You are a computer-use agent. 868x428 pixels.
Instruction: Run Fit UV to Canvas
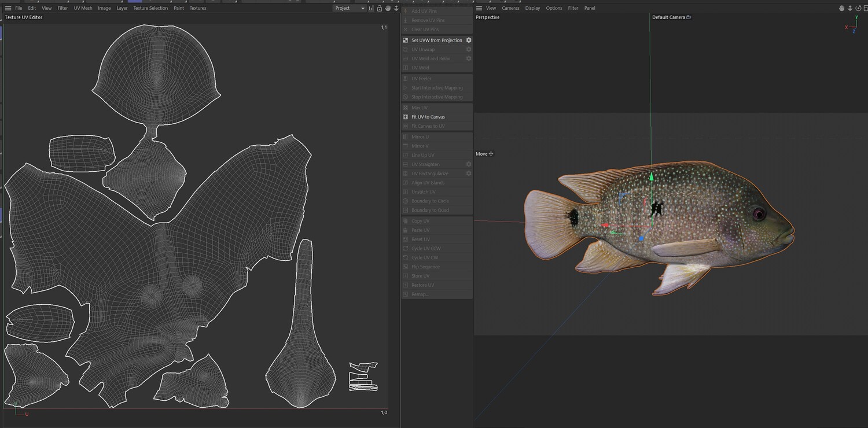pos(437,117)
